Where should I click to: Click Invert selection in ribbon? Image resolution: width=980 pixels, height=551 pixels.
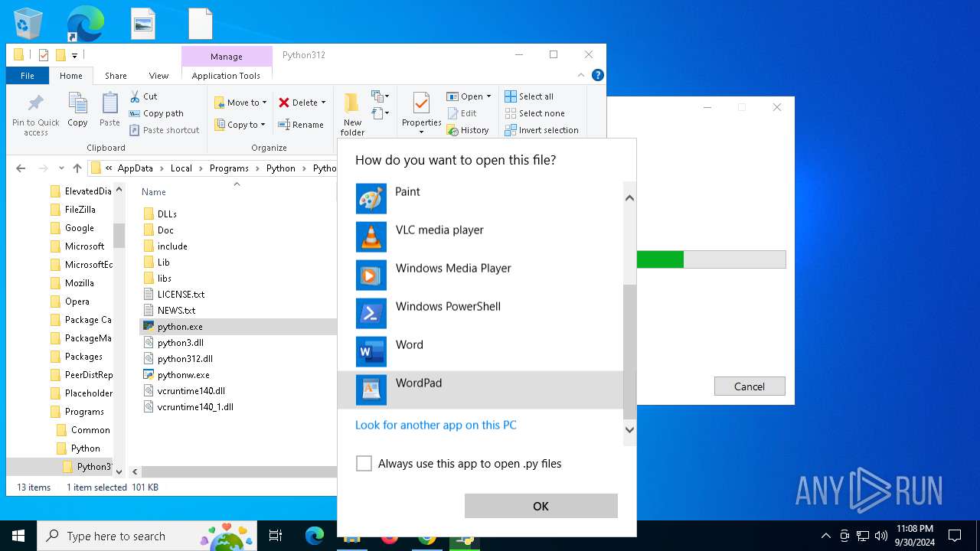click(x=541, y=130)
